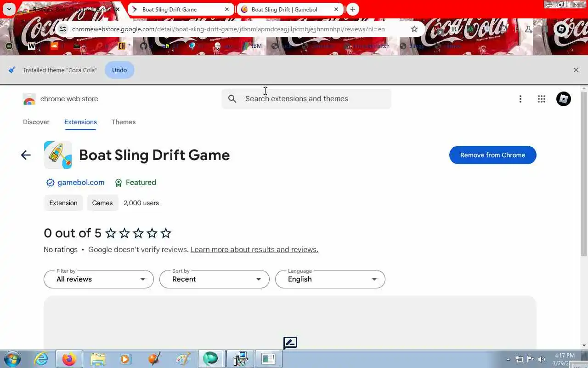
Task: Click Remove from Chrome
Action: pos(493,155)
